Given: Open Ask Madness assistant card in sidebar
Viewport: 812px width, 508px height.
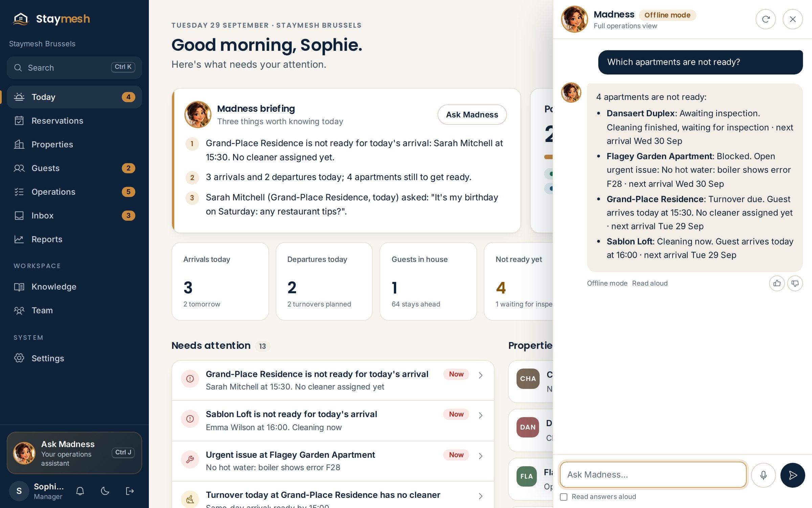Looking at the screenshot, I should point(74,453).
